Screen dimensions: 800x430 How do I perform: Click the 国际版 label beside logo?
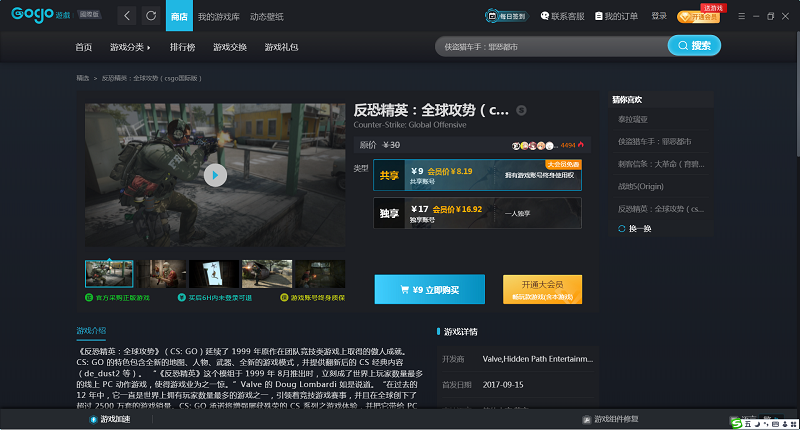coord(89,15)
